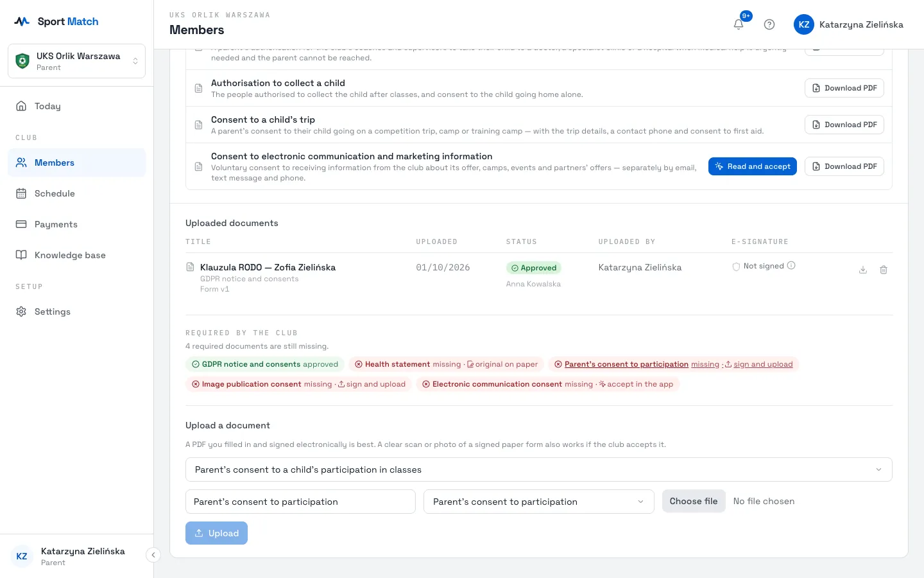
Task: Open the Schedule section
Action: point(77,193)
